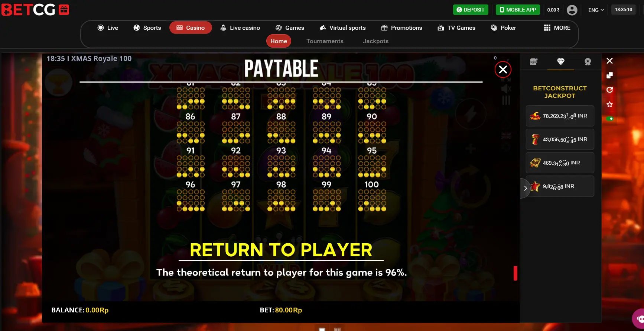
Task: Toggle the green switch in game sidebar
Action: click(609, 119)
